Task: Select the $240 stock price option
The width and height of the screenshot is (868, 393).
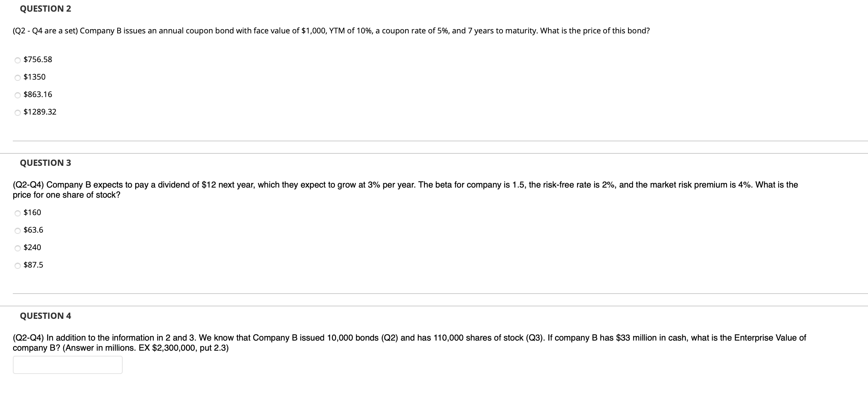Action: (33, 247)
